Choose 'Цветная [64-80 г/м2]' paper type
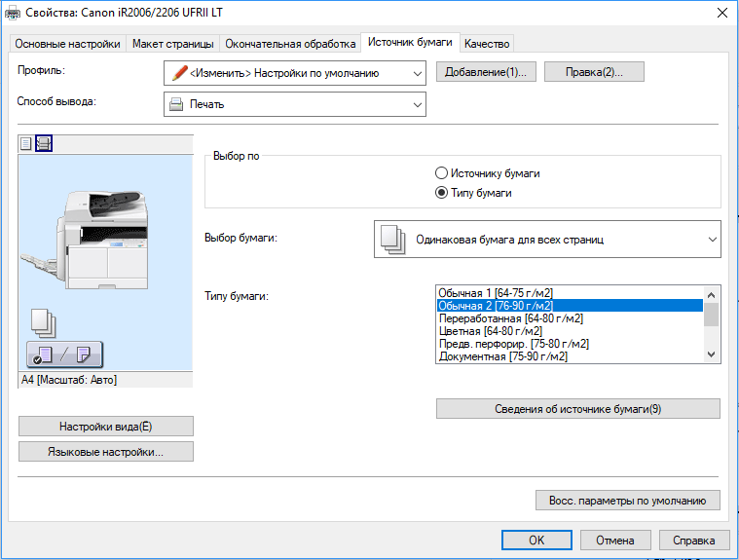The width and height of the screenshot is (739, 560). click(570, 331)
